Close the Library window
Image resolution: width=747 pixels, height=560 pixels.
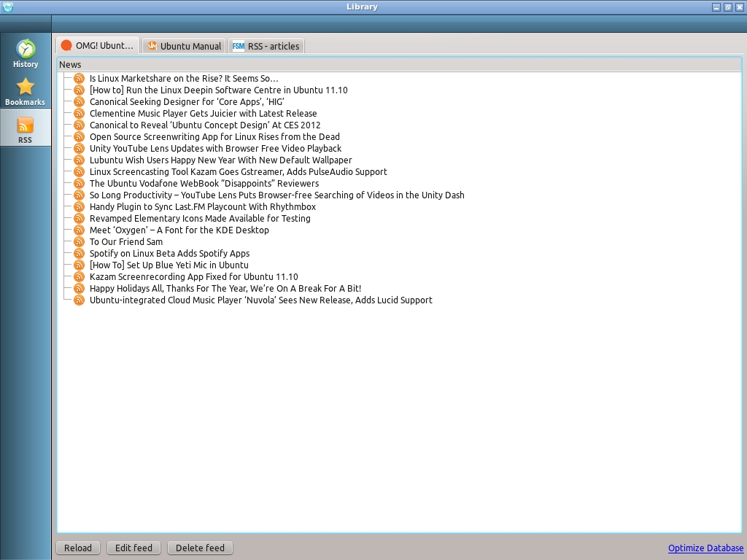click(740, 7)
